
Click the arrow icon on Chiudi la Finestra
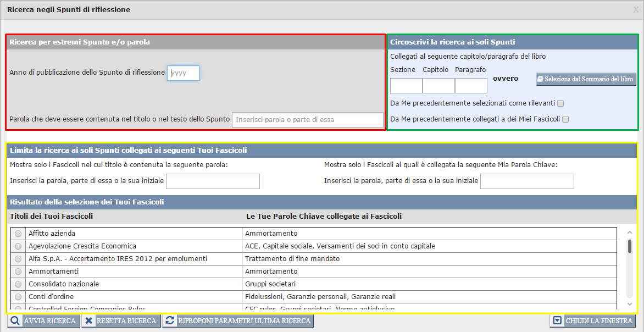[557, 321]
